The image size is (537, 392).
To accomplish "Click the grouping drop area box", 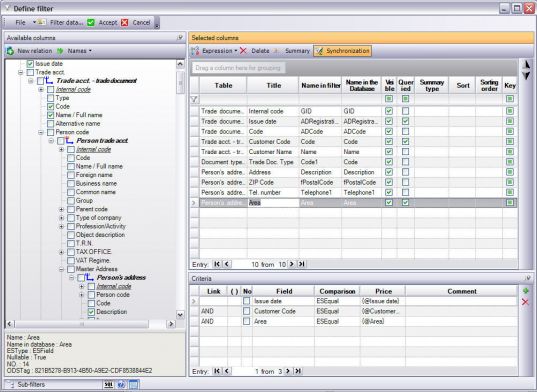I will point(238,68).
